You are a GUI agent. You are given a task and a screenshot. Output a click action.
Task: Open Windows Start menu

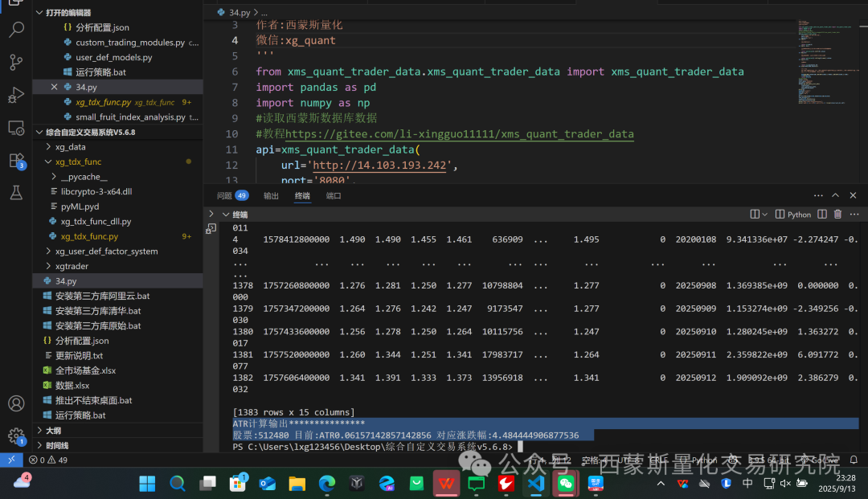147,484
